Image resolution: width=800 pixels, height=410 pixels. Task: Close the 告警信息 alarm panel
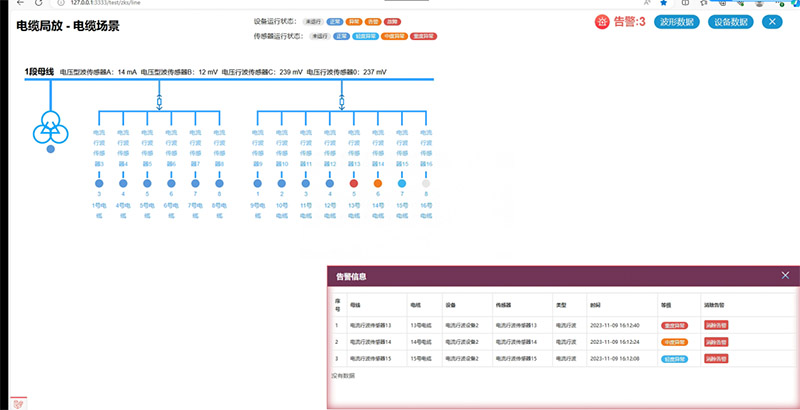pyautogui.click(x=785, y=276)
